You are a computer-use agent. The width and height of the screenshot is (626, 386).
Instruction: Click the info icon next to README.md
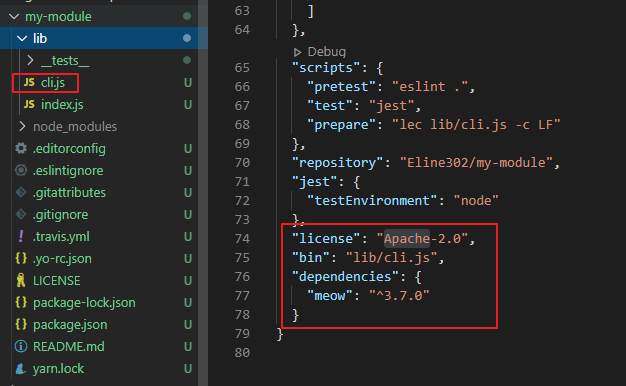pyautogui.click(x=21, y=346)
